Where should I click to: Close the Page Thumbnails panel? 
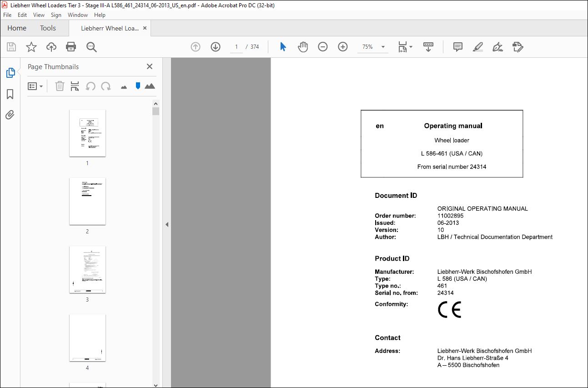[x=150, y=66]
